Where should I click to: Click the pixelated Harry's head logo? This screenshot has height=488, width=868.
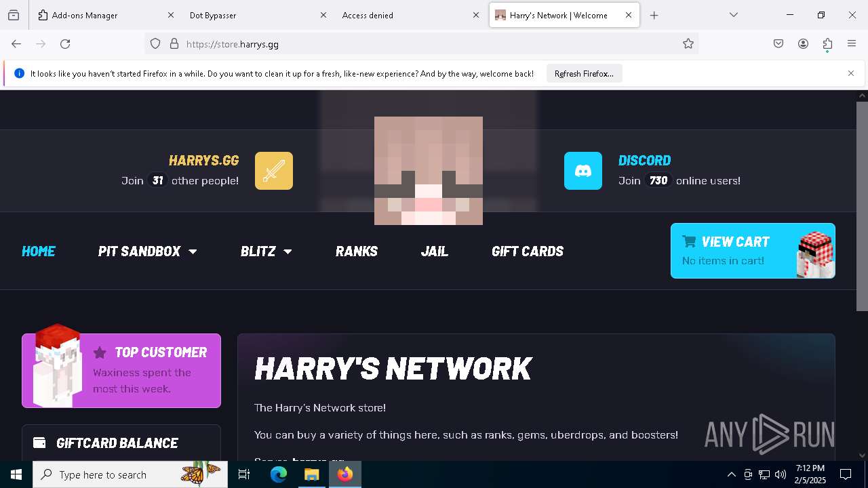coord(429,171)
